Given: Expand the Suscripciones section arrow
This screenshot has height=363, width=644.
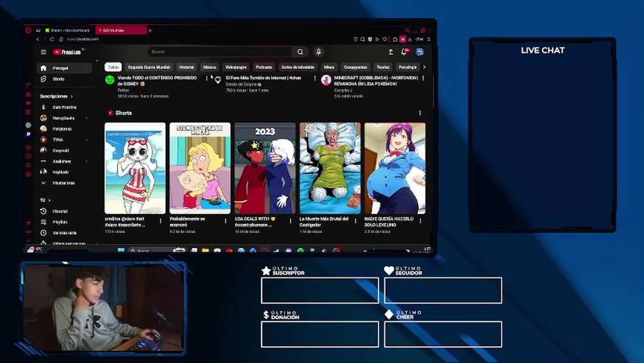Looking at the screenshot, I should pos(72,96).
